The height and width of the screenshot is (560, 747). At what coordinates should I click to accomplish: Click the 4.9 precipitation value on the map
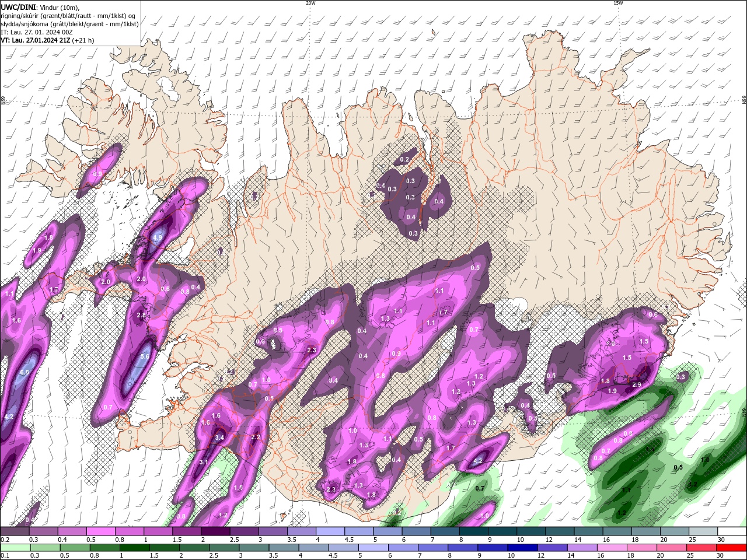tap(158, 237)
